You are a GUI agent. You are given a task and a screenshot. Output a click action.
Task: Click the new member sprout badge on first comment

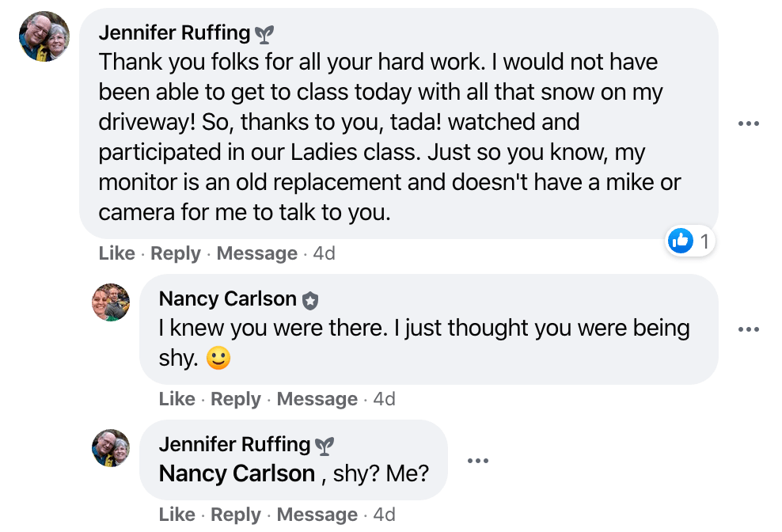[264, 34]
